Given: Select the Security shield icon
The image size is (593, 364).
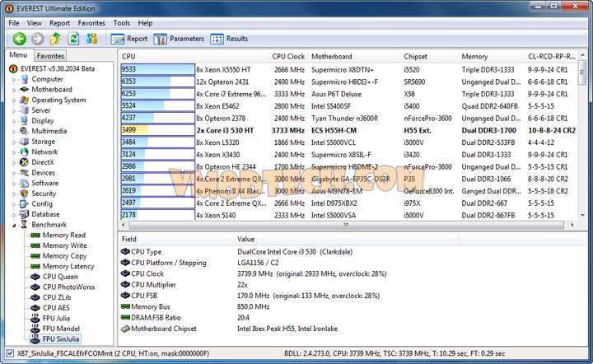Looking at the screenshot, I should [x=25, y=194].
